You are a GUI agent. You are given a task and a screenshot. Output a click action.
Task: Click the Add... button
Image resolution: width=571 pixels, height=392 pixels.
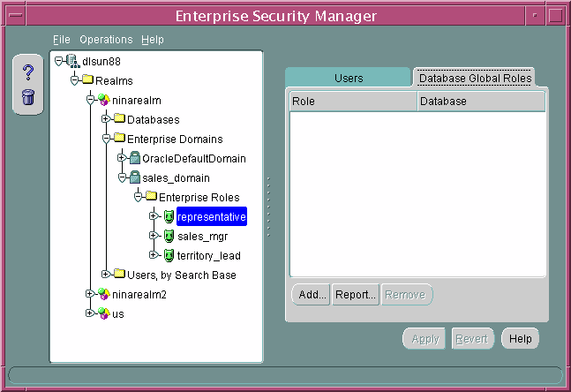312,295
